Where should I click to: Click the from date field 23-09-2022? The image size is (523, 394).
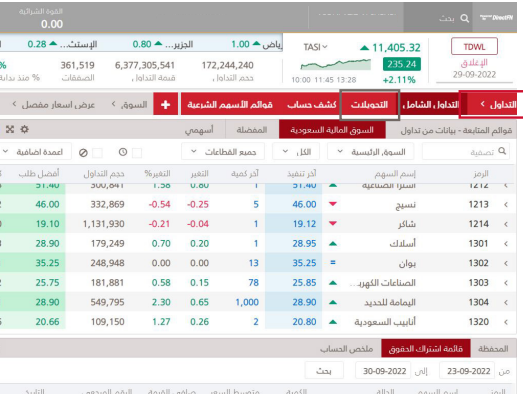pyautogui.click(x=467, y=371)
